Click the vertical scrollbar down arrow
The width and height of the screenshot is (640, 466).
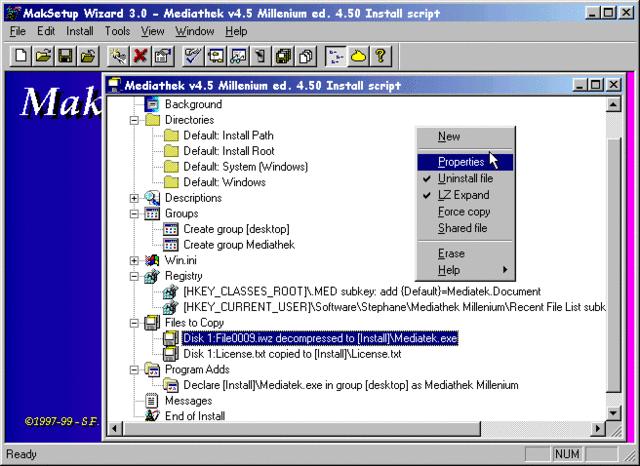point(613,413)
